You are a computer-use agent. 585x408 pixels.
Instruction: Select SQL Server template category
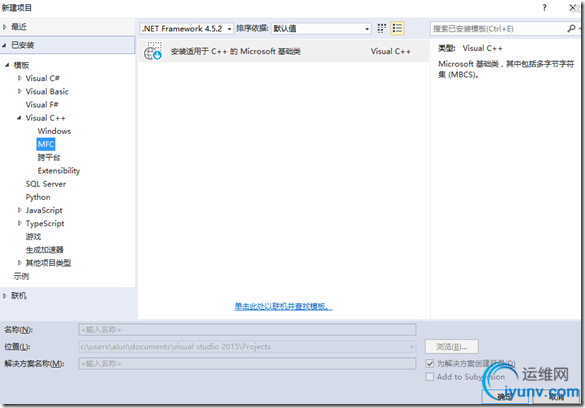click(46, 184)
